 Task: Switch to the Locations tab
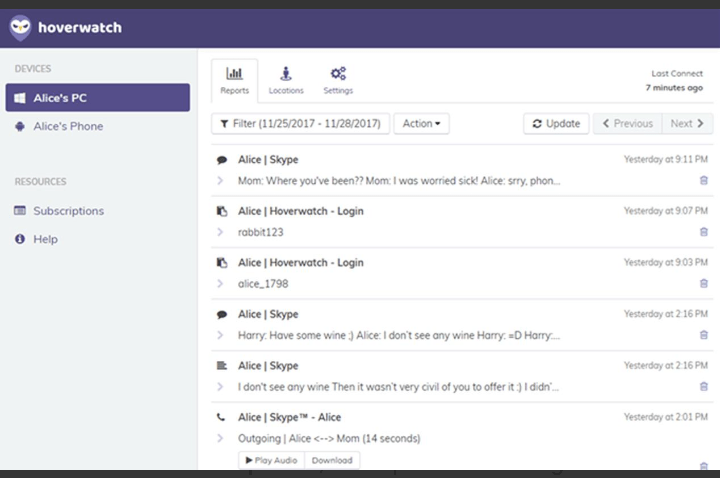click(286, 80)
